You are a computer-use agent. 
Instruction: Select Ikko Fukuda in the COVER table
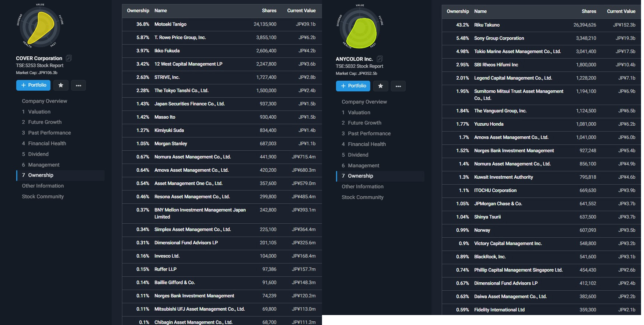click(167, 51)
